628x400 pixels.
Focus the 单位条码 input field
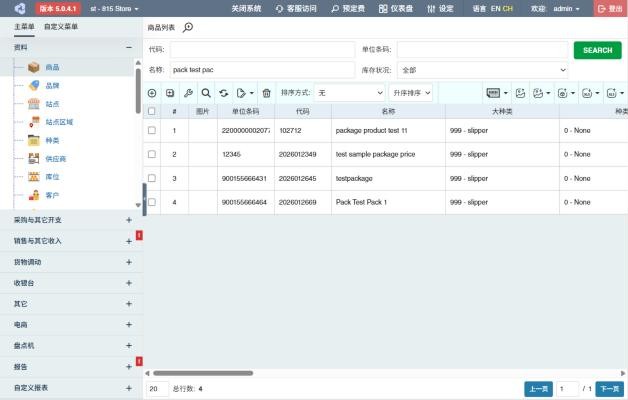tap(483, 50)
